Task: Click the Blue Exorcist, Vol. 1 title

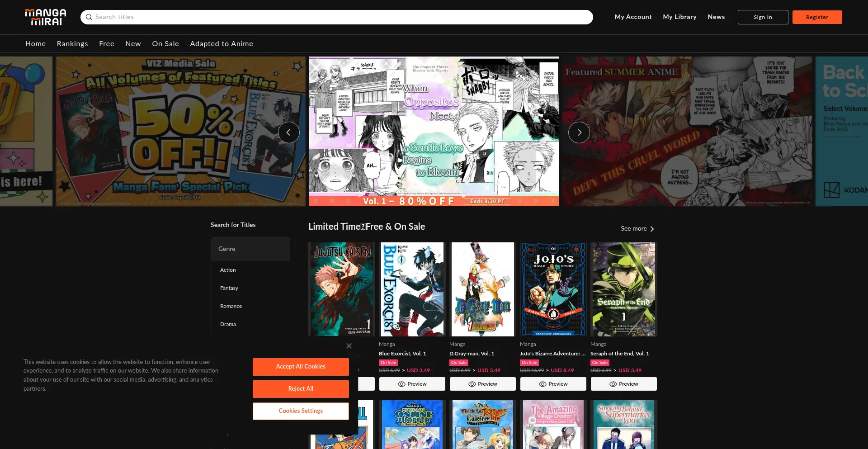Action: coord(402,354)
